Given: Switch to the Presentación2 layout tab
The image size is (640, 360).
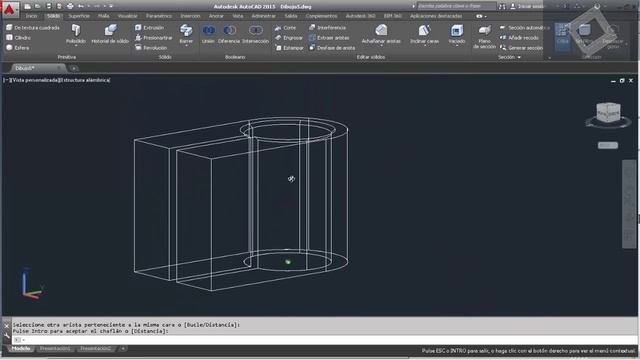Looking at the screenshot, I should point(96,349).
